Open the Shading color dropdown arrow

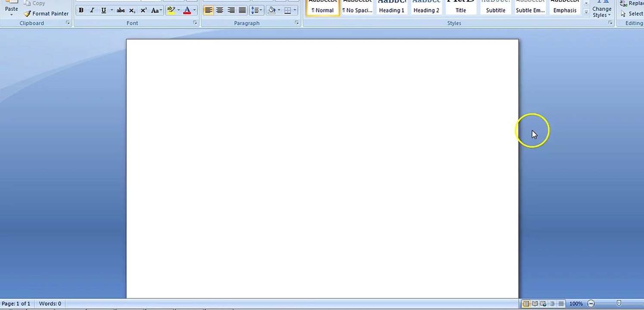tap(279, 10)
